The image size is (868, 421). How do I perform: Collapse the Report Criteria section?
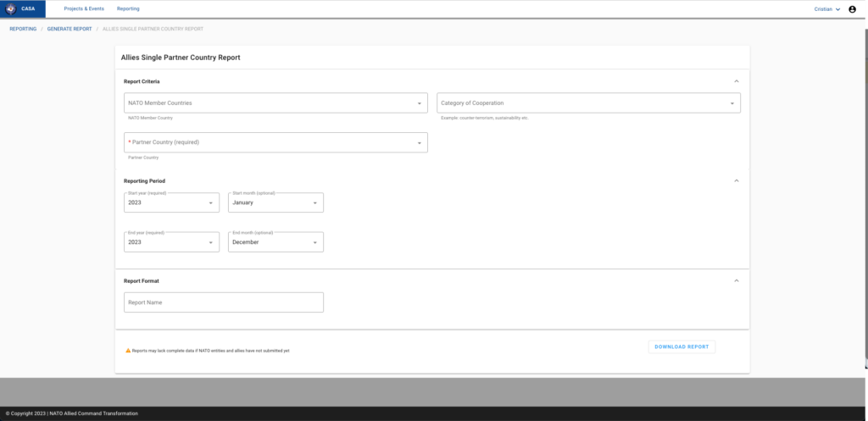736,81
